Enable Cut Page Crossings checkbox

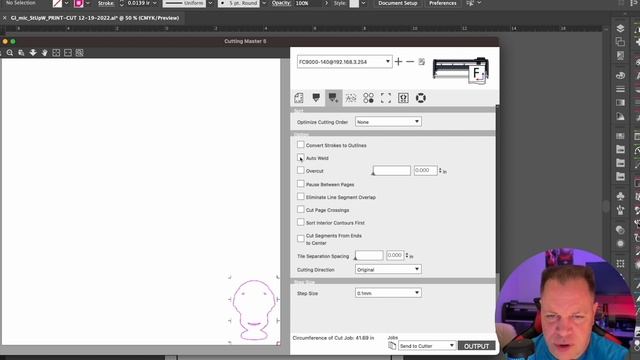301,210
